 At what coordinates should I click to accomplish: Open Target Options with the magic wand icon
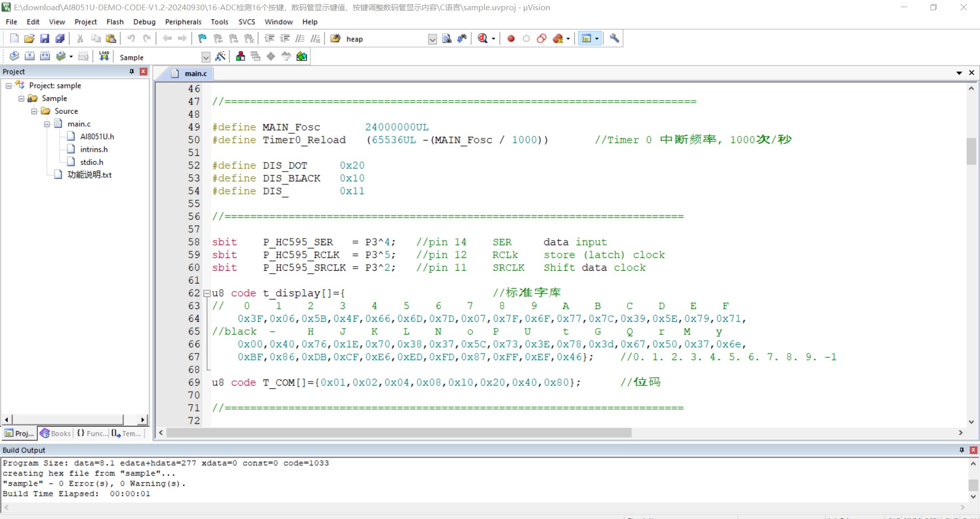click(220, 56)
